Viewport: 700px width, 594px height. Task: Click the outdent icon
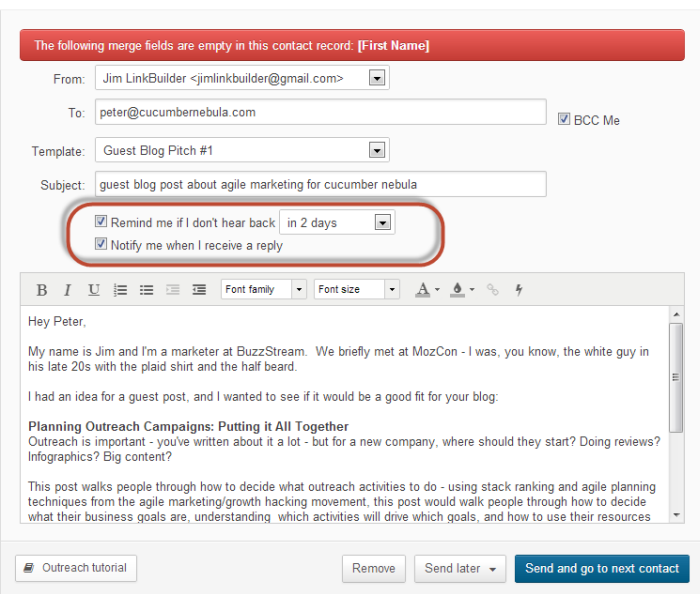173,290
